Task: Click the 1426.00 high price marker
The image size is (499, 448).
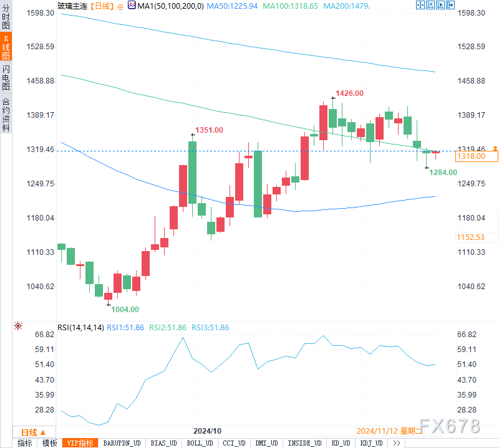Action: pyautogui.click(x=349, y=93)
